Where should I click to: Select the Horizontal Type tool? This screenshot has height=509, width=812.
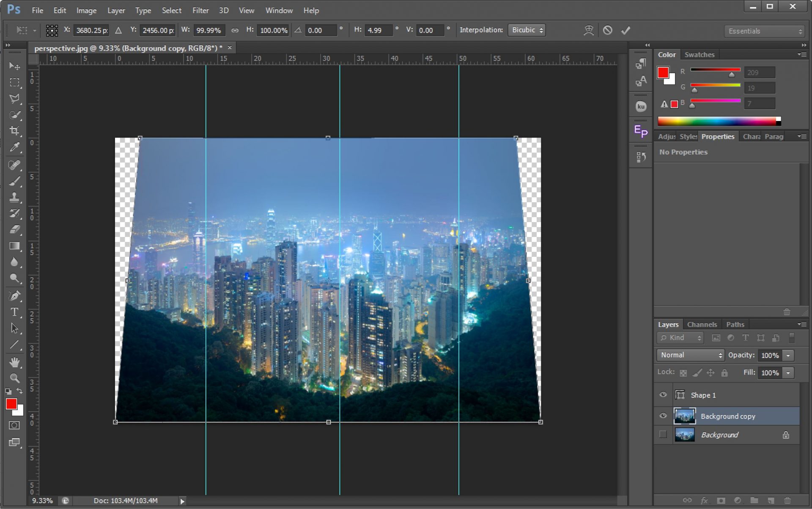15,312
